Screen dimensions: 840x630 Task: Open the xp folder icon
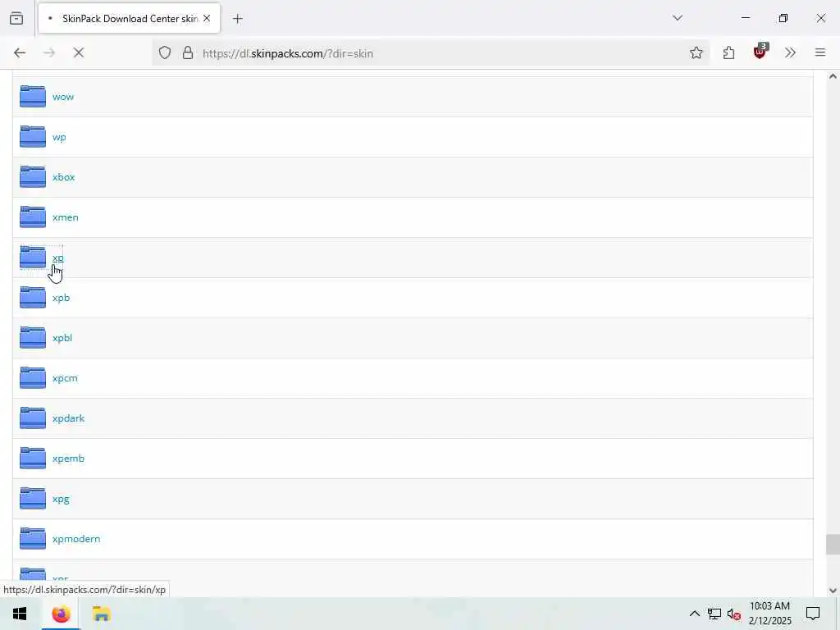click(x=33, y=258)
